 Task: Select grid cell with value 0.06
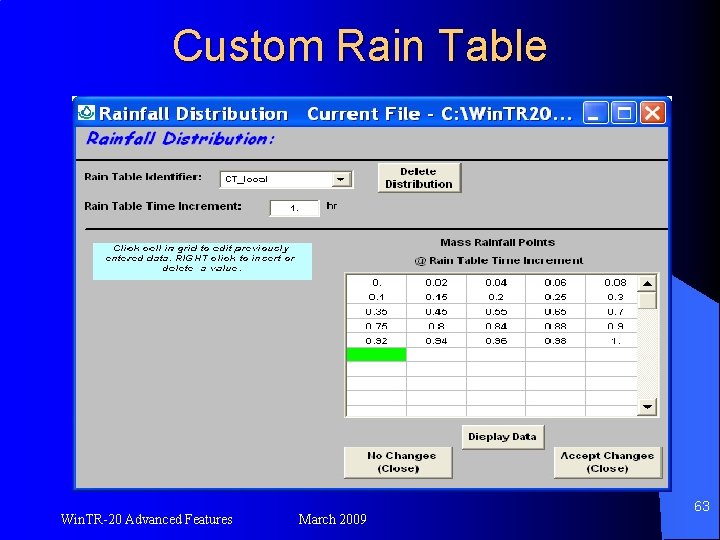[x=555, y=282]
